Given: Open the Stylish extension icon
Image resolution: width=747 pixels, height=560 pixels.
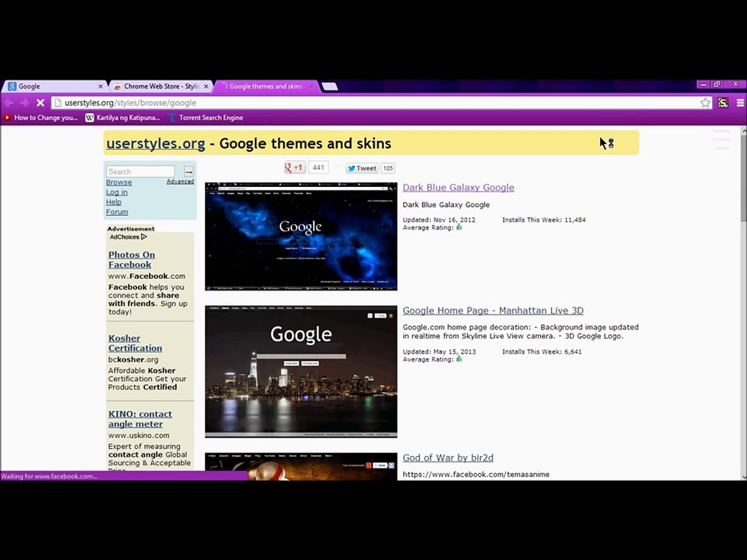Looking at the screenshot, I should point(723,103).
